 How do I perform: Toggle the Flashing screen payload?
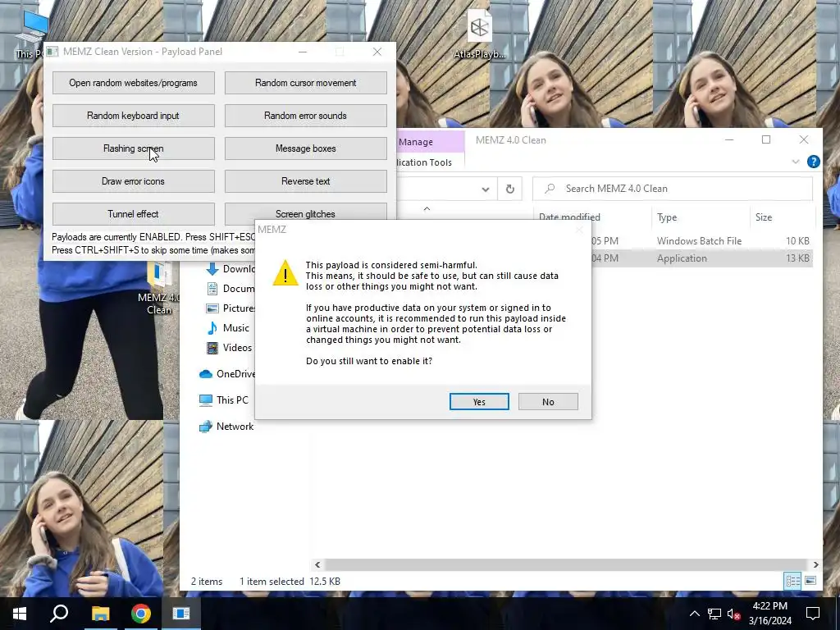click(x=134, y=148)
